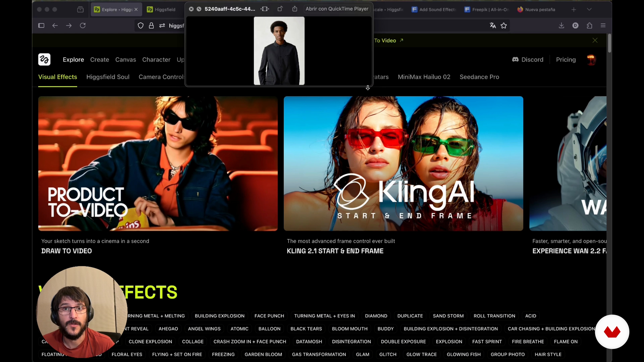The height and width of the screenshot is (362, 644).
Task: Open the Firefox account icon
Action: tap(576, 25)
